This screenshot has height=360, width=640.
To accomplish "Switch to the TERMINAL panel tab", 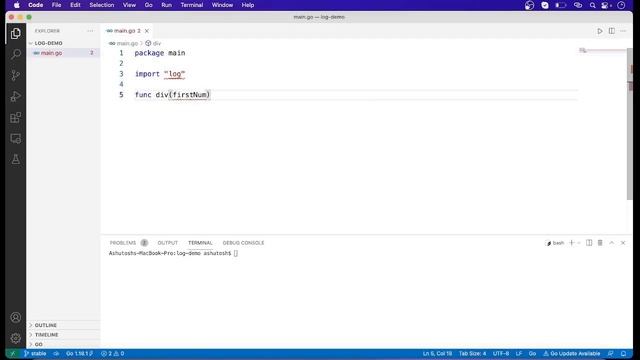I will 200,243.
